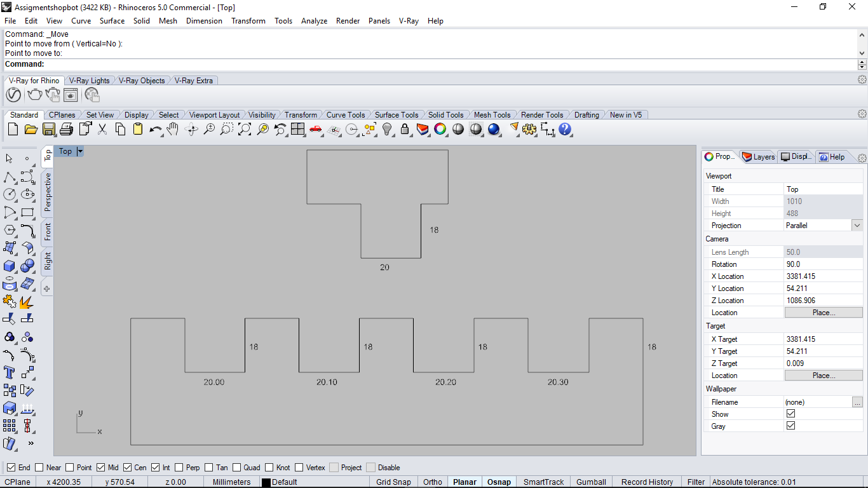Screen dimensions: 868x488
Task: Click the Filter status bar pane
Action: (x=696, y=482)
